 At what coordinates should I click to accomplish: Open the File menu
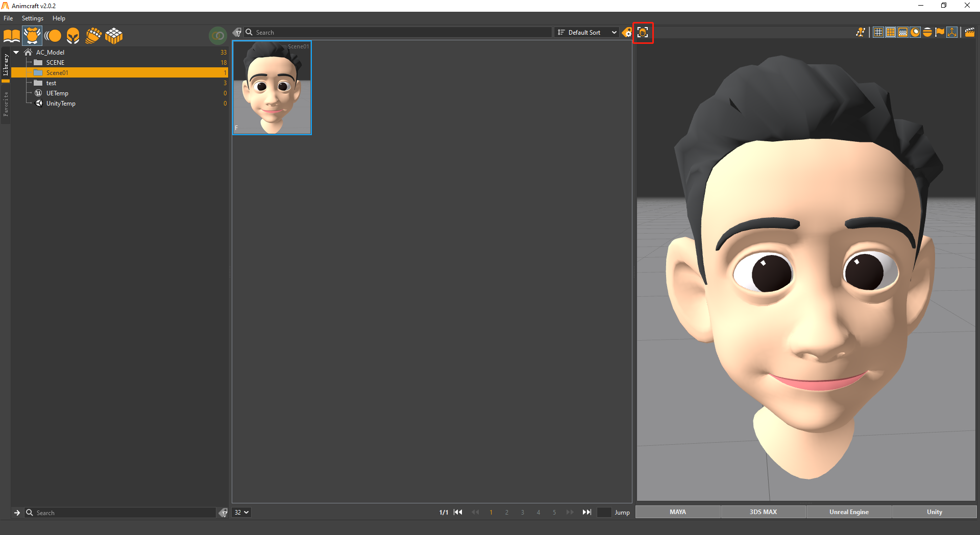click(8, 18)
